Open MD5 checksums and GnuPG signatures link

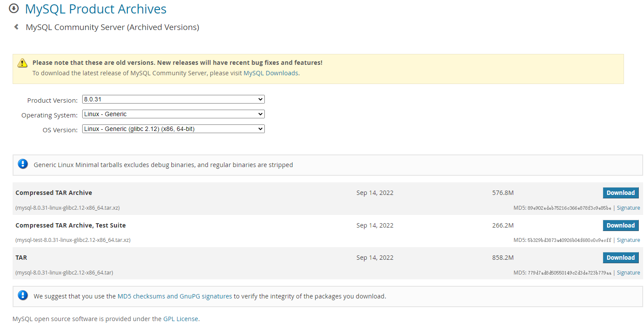click(175, 296)
